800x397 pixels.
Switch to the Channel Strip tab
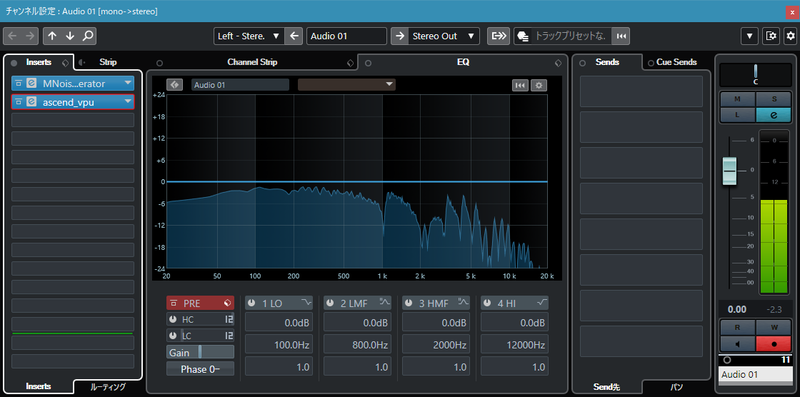coord(252,62)
